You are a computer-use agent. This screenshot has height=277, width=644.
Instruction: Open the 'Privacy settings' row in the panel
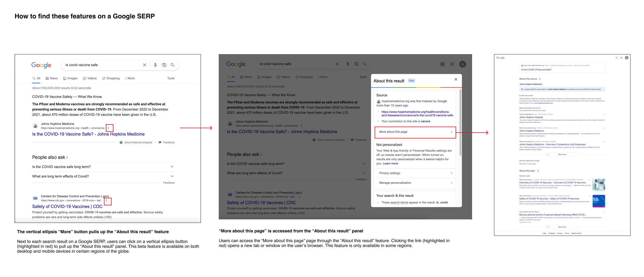click(x=415, y=173)
